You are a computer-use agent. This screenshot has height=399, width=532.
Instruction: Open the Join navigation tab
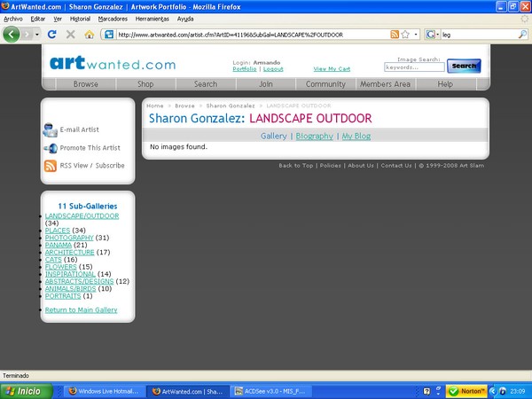pyautogui.click(x=266, y=84)
